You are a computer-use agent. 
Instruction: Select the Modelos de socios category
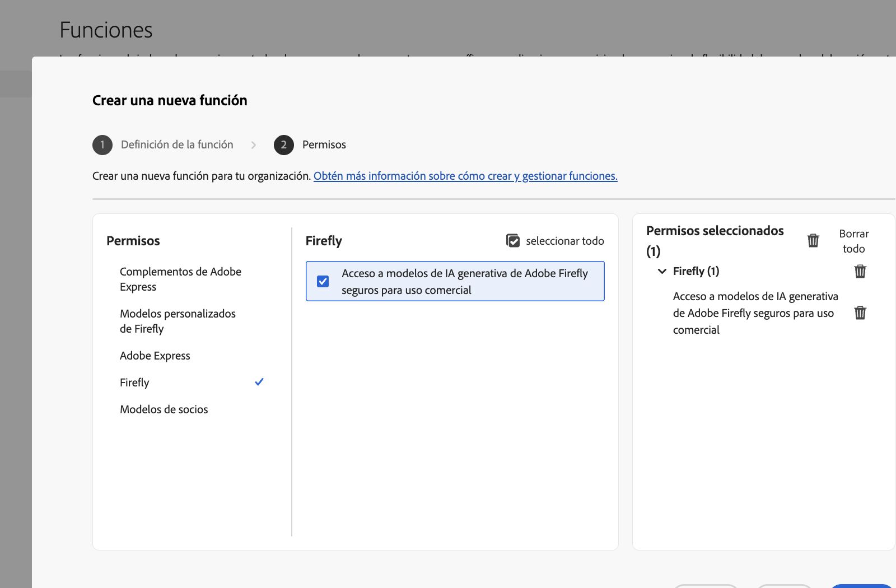point(164,409)
